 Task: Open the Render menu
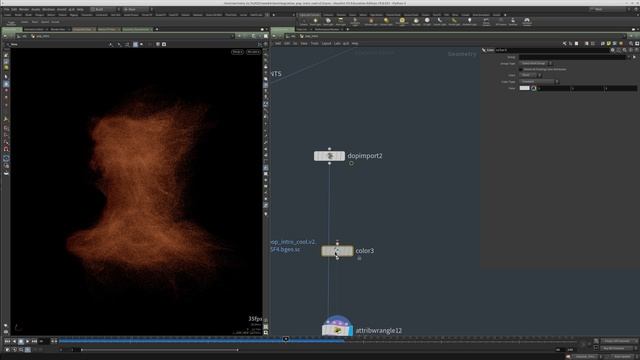[x=24, y=9]
